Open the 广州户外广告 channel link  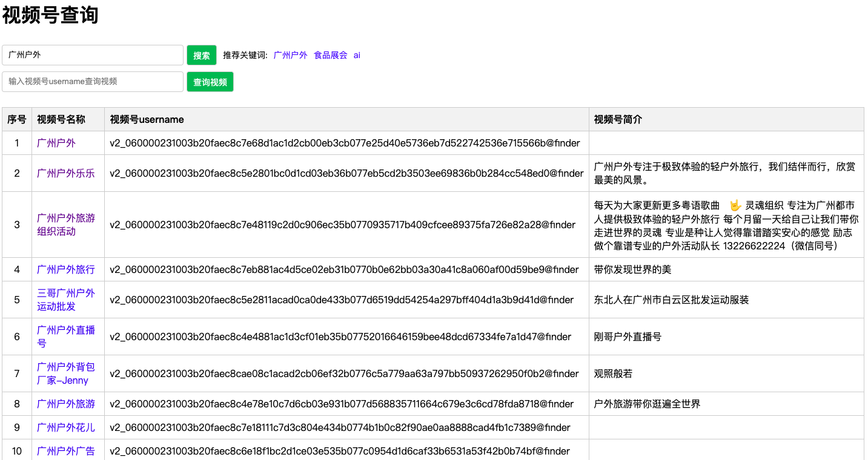click(x=66, y=451)
